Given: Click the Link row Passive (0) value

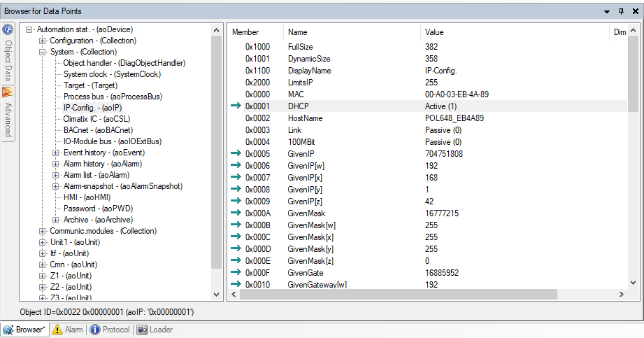Looking at the screenshot, I should click(443, 130).
